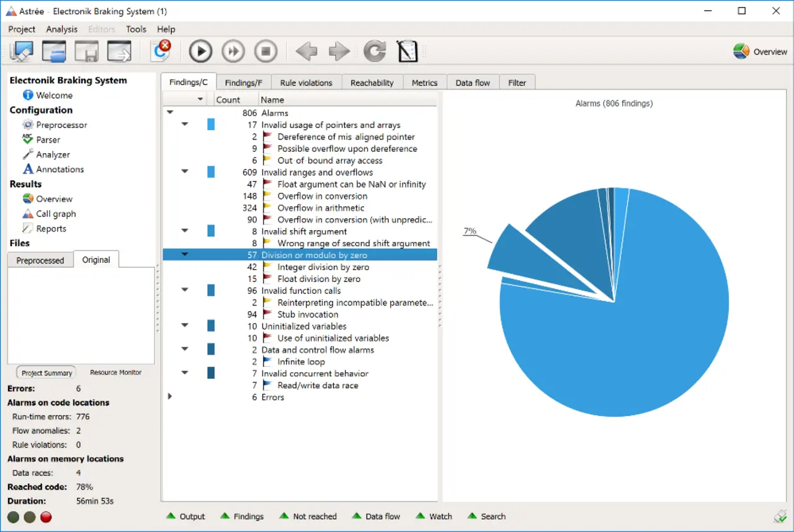Click the Project Summary button
Screen dimensions: 794x532
point(47,373)
